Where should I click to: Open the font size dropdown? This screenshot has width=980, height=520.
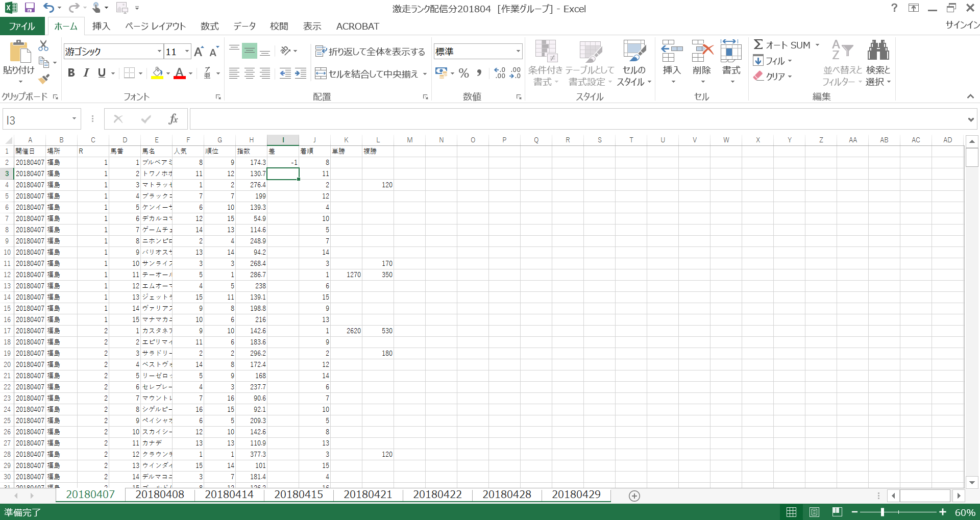click(187, 52)
